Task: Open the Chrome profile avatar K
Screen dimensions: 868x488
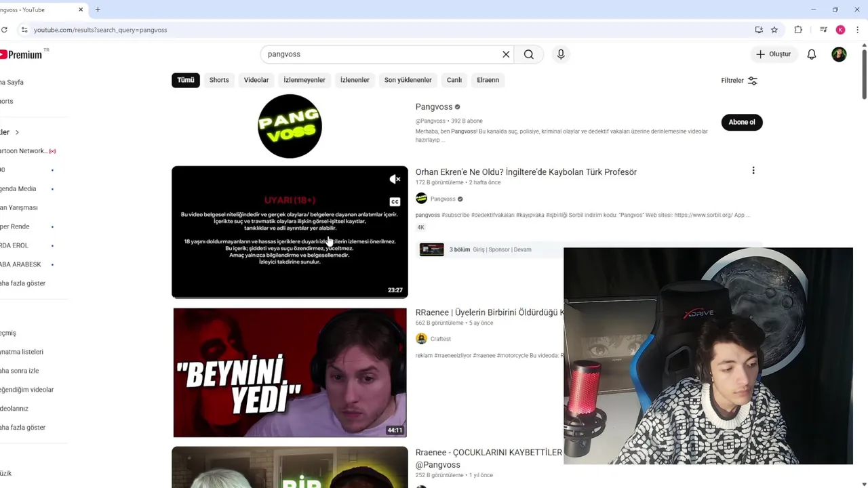Action: [840, 30]
